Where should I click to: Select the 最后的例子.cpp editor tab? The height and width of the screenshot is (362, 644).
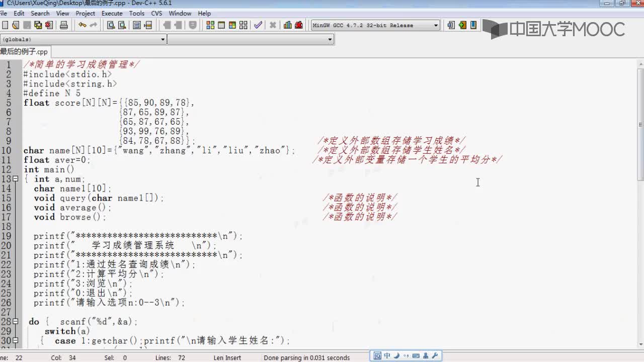point(24,51)
